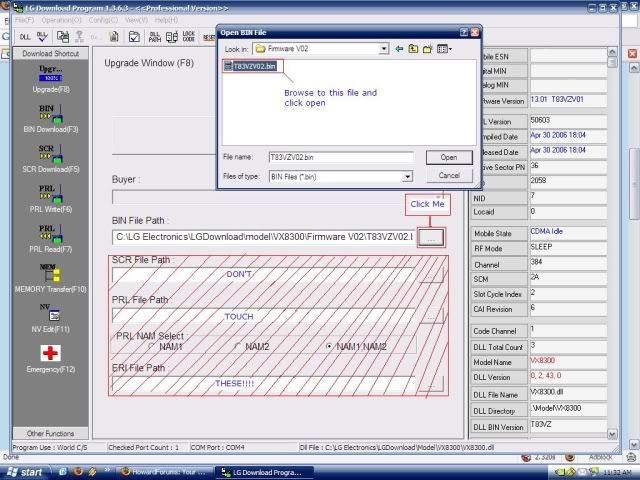Viewport: 640px width, 480px height.
Task: Click the Cancel button in Open BIN File
Action: tap(449, 176)
